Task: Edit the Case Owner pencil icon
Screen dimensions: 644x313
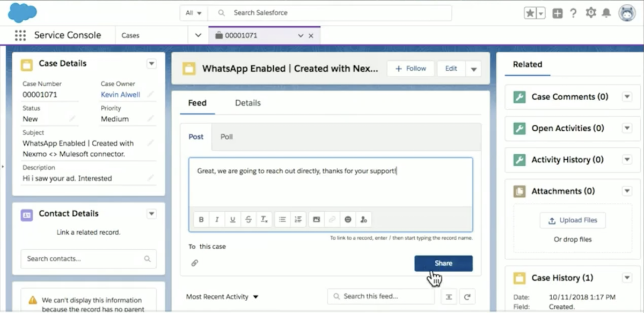Action: click(151, 94)
